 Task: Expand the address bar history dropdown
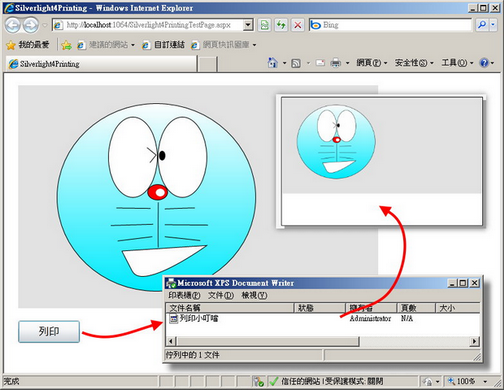click(248, 25)
